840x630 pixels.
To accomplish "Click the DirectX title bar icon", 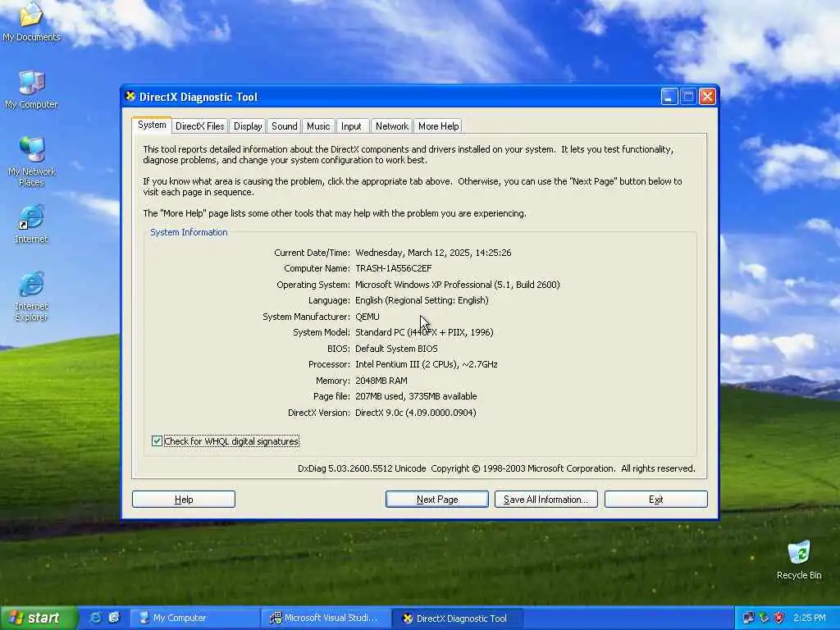I will [130, 97].
